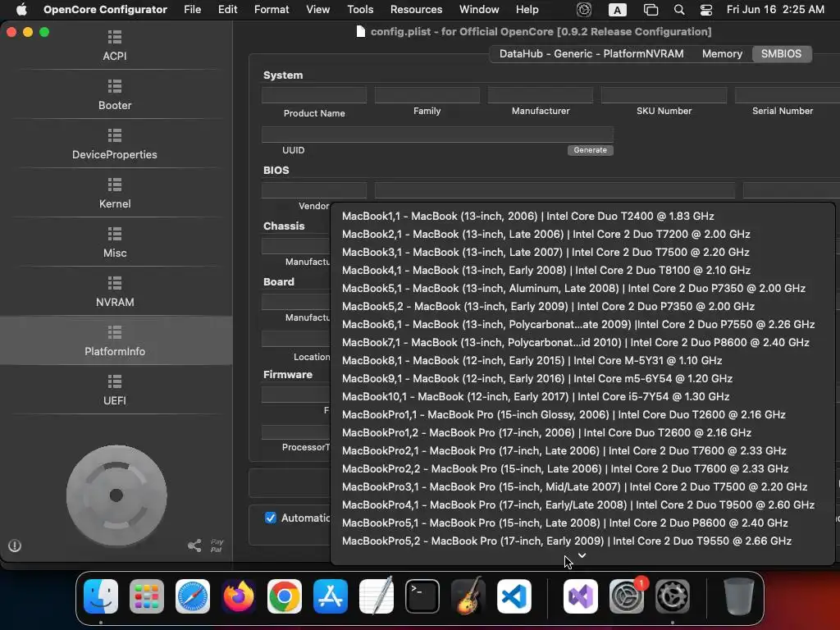Screen dimensions: 840x630
Task: Click the info icon at sidebar bottom
Action: tap(15, 546)
